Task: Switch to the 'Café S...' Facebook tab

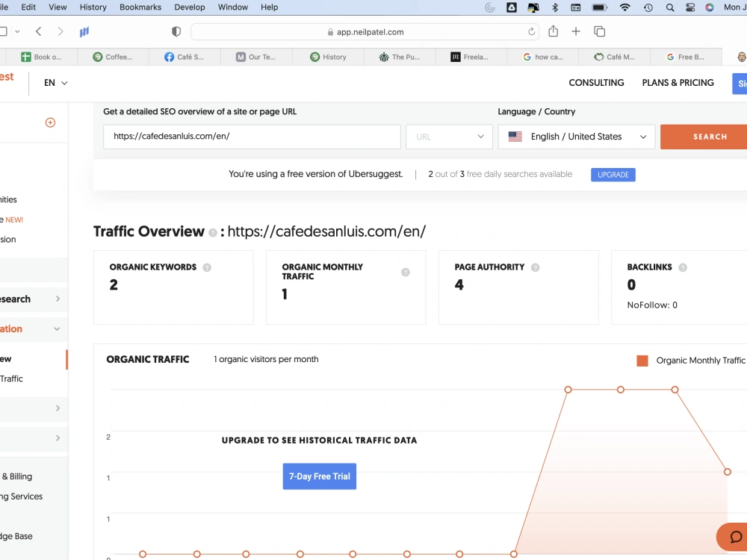Action: click(185, 57)
